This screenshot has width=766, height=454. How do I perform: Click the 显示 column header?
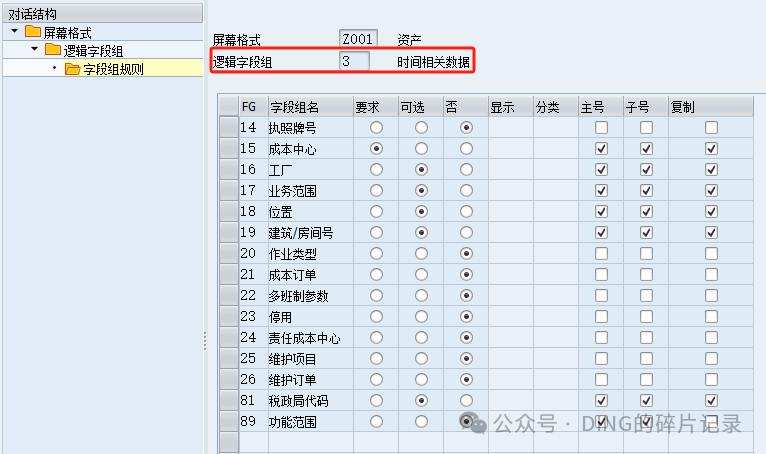click(x=511, y=107)
